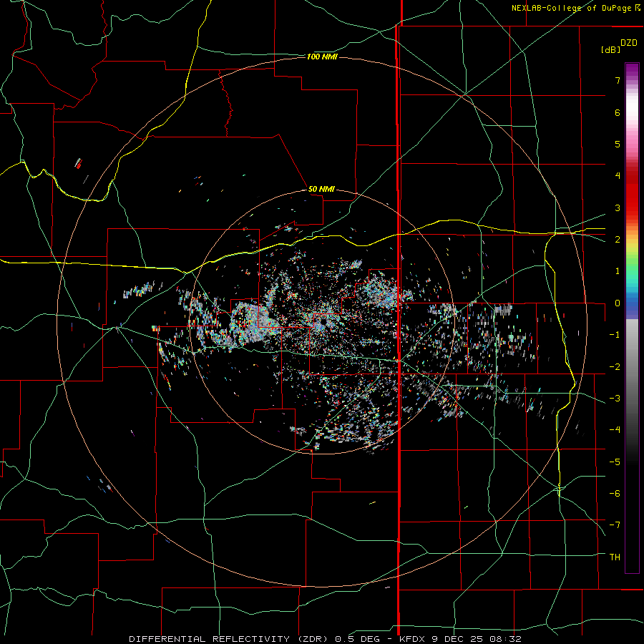Click the 50 NMI range ring label
Image resolution: width=644 pixels, height=644 pixels.
tap(321, 189)
